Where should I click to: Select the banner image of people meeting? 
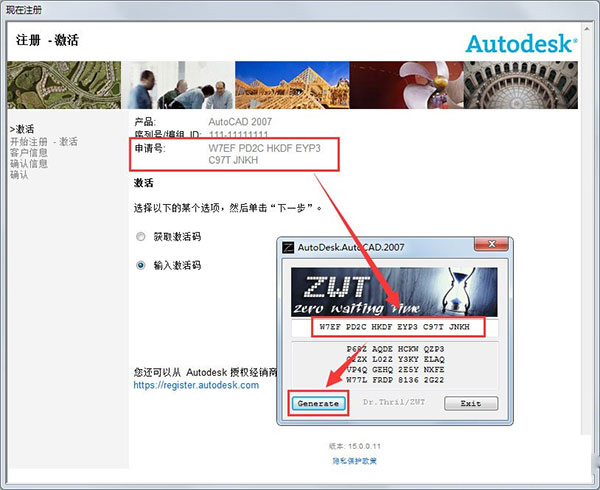click(x=178, y=85)
